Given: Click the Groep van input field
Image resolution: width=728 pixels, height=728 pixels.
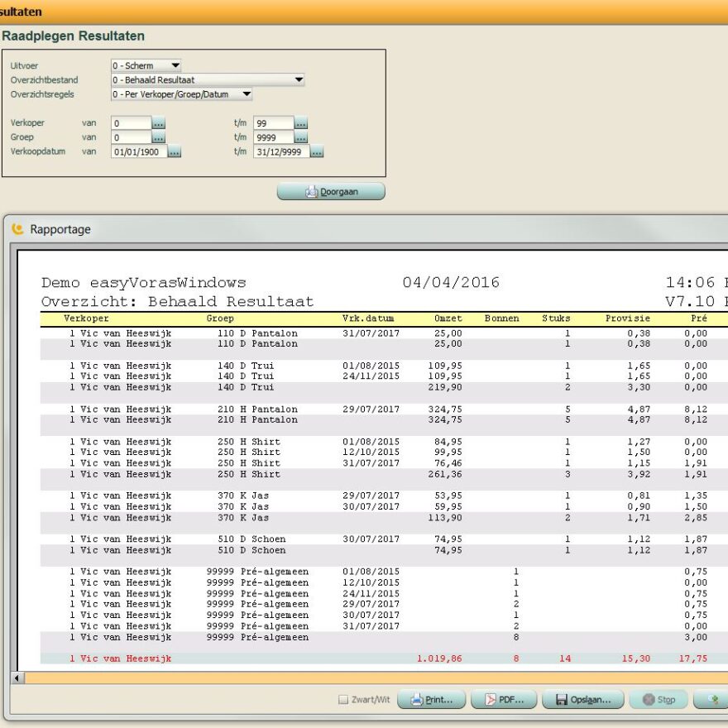Looking at the screenshot, I should pyautogui.click(x=132, y=137).
